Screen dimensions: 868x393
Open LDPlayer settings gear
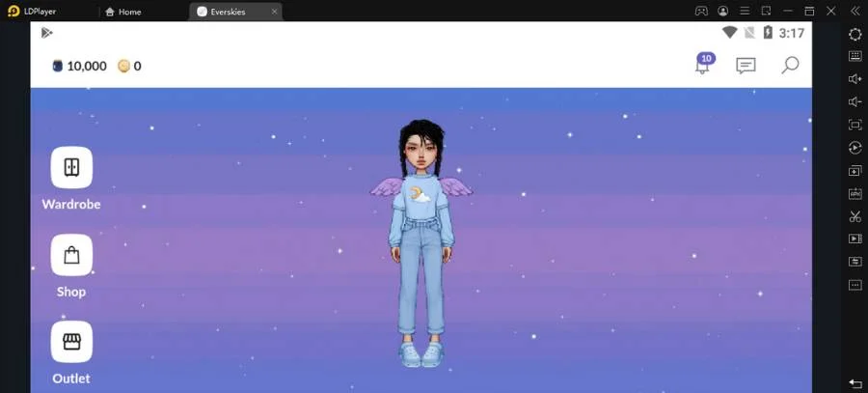[x=854, y=34]
